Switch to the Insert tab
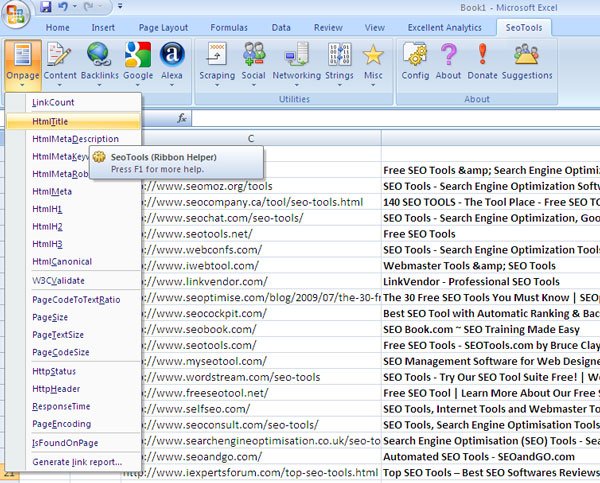600x483 pixels. point(103,28)
